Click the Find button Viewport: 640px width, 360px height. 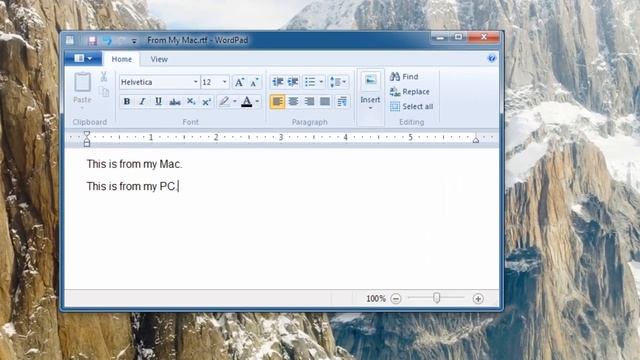click(404, 76)
